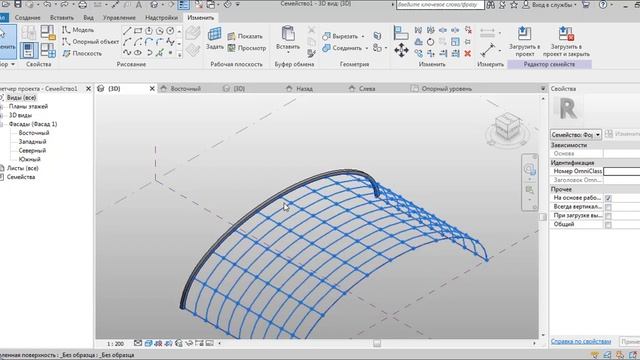Click the Модель line type button
640x360 pixels.
[78, 30]
